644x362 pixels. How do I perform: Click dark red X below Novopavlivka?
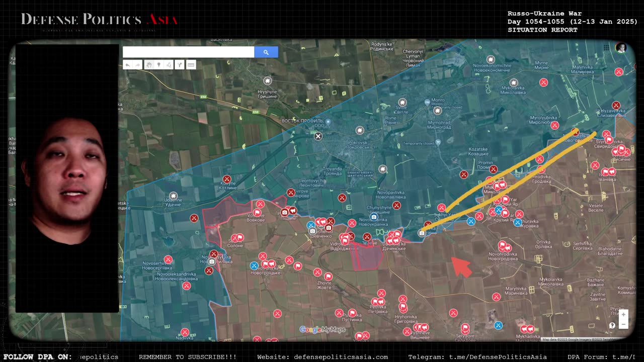coord(396,205)
